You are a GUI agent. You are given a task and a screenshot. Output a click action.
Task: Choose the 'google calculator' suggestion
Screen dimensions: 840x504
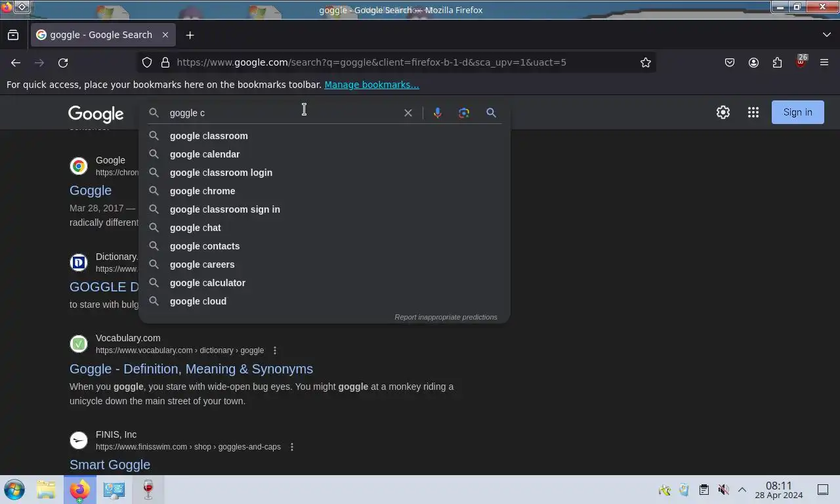(x=324, y=283)
